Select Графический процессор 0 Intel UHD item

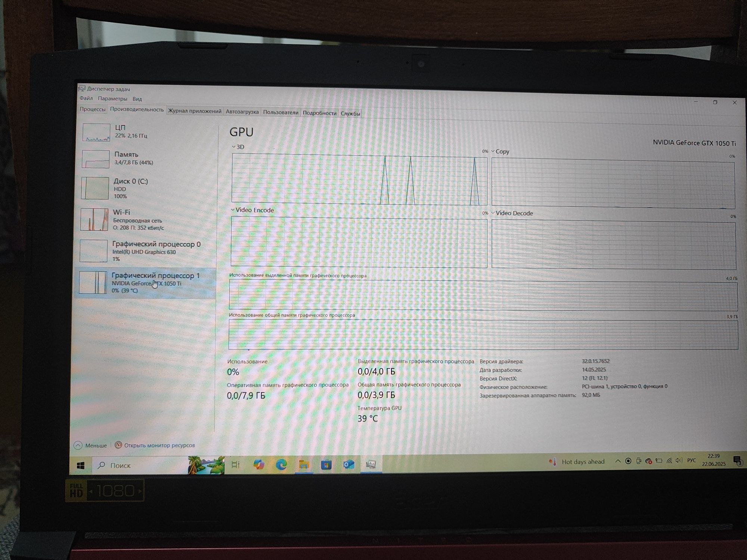(x=146, y=251)
